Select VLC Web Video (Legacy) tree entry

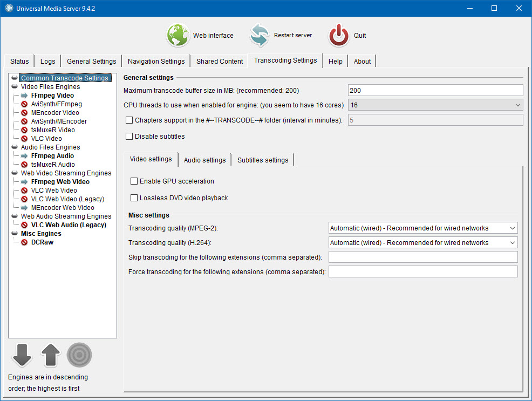click(x=67, y=199)
